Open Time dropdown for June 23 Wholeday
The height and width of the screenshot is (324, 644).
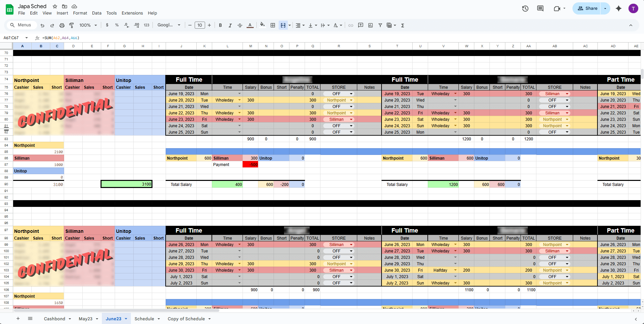click(240, 119)
